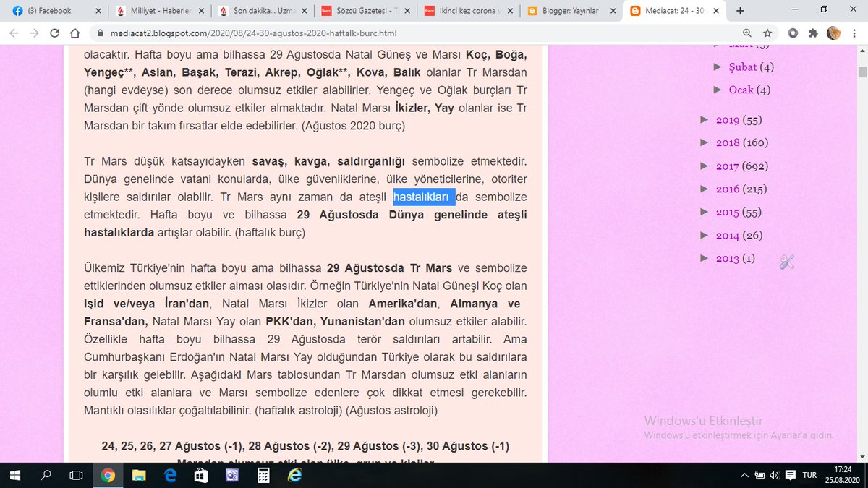Expand the 2018 archive arrow
This screenshot has height=488, width=868.
point(705,142)
